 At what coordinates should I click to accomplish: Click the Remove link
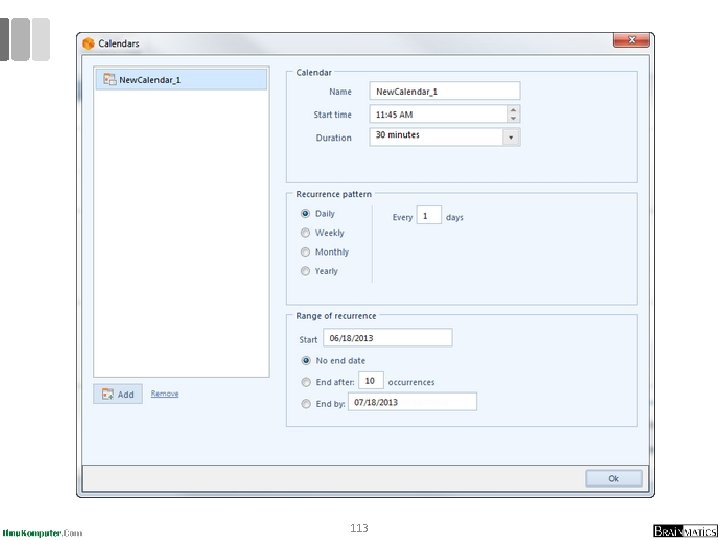click(164, 394)
